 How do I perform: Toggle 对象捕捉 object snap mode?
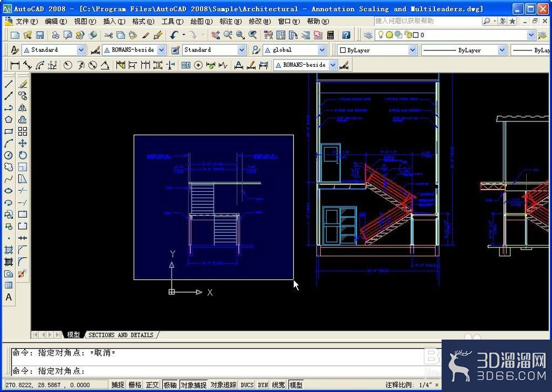(194, 385)
